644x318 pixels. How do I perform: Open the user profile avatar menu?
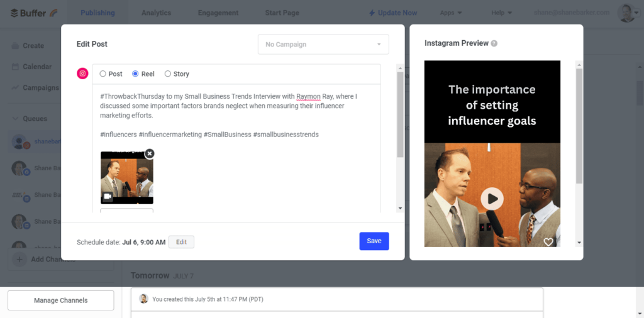628,13
